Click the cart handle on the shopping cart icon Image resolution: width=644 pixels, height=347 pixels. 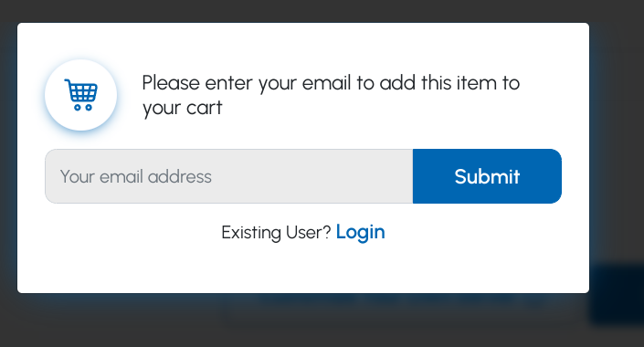67,82
